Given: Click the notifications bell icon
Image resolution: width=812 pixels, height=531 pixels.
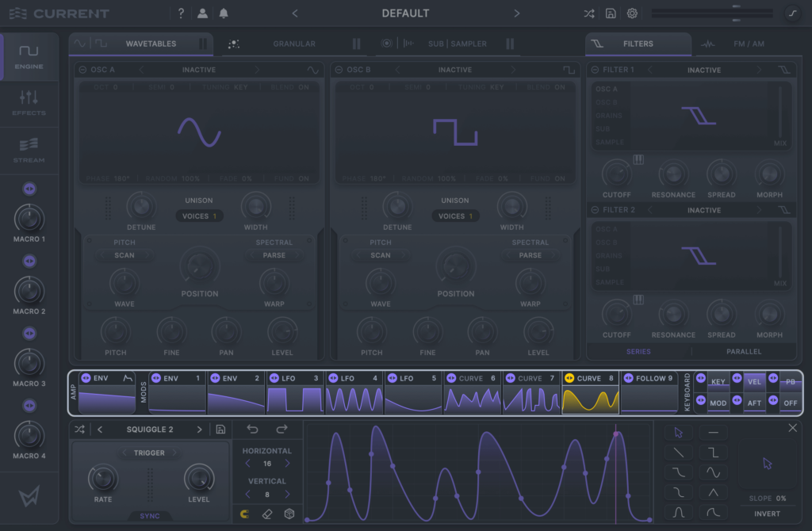Looking at the screenshot, I should pos(224,13).
